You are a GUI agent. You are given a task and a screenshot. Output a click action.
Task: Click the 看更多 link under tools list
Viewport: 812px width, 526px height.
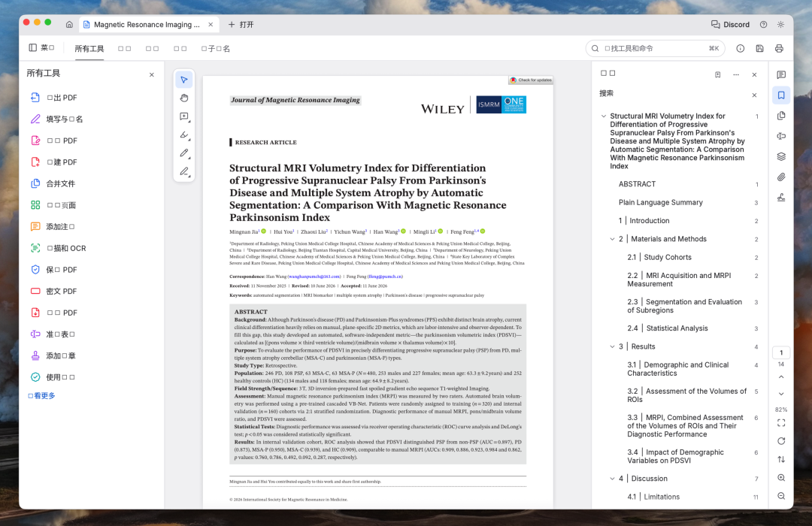(41, 395)
